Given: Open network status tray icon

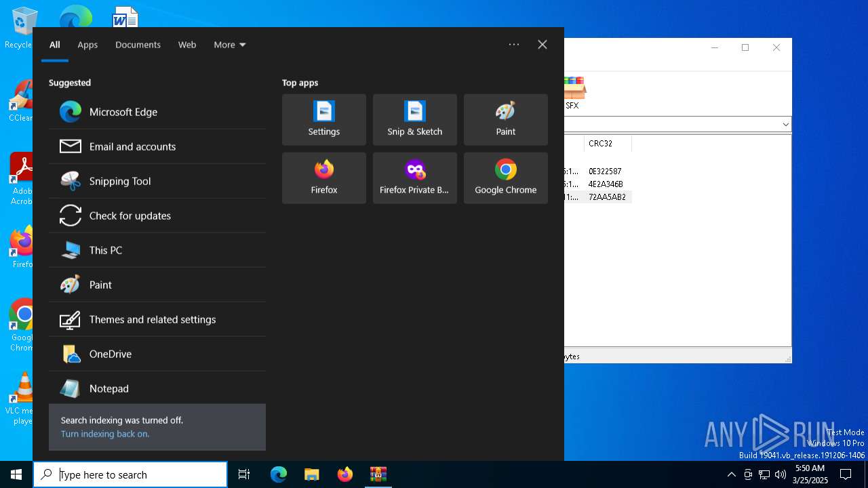Looking at the screenshot, I should [x=764, y=474].
